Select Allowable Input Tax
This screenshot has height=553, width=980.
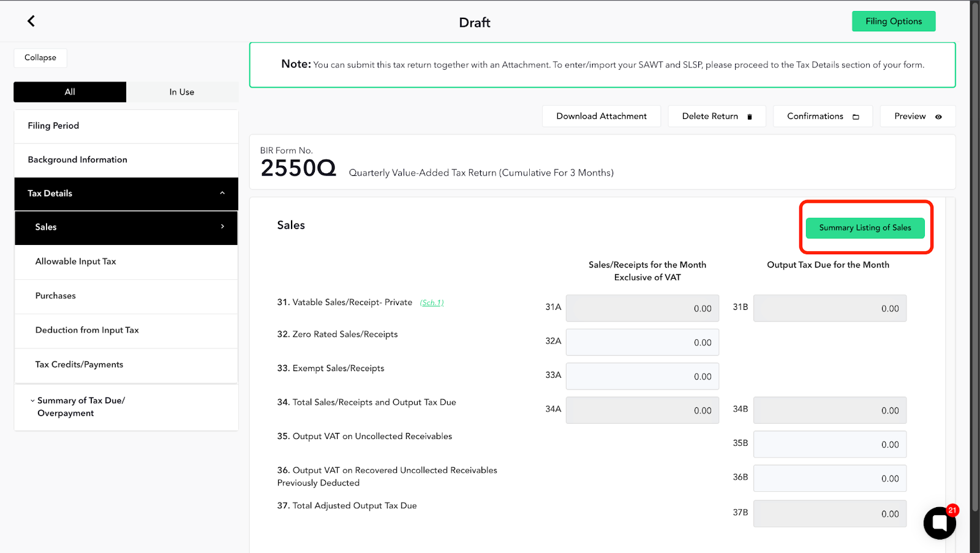(126, 261)
